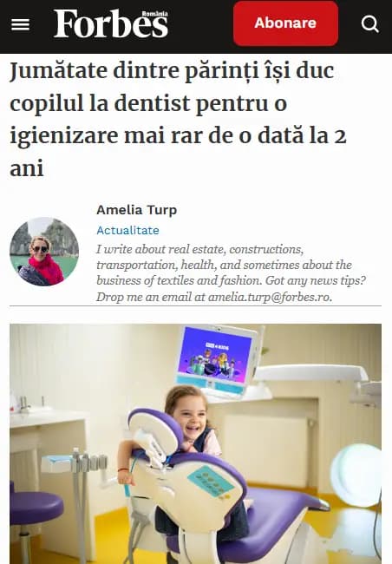The width and height of the screenshot is (392, 564).
Task: Open the search magnifier icon
Action: (x=369, y=23)
